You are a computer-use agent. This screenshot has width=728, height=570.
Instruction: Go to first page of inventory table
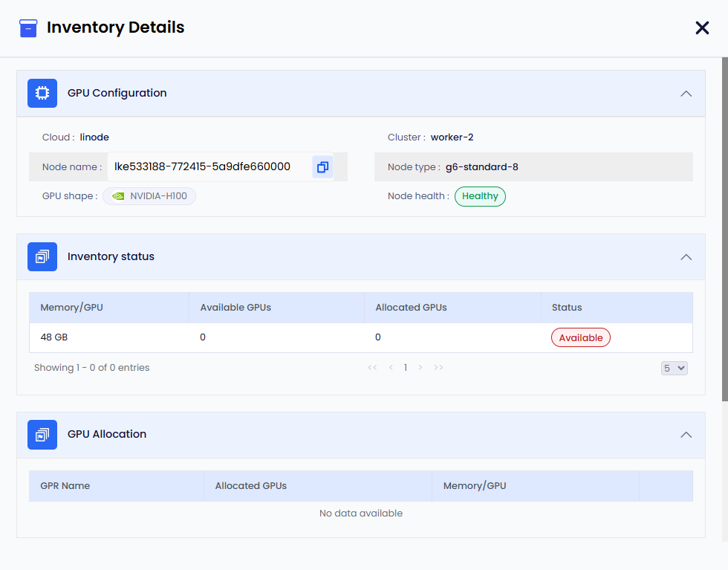coord(372,368)
